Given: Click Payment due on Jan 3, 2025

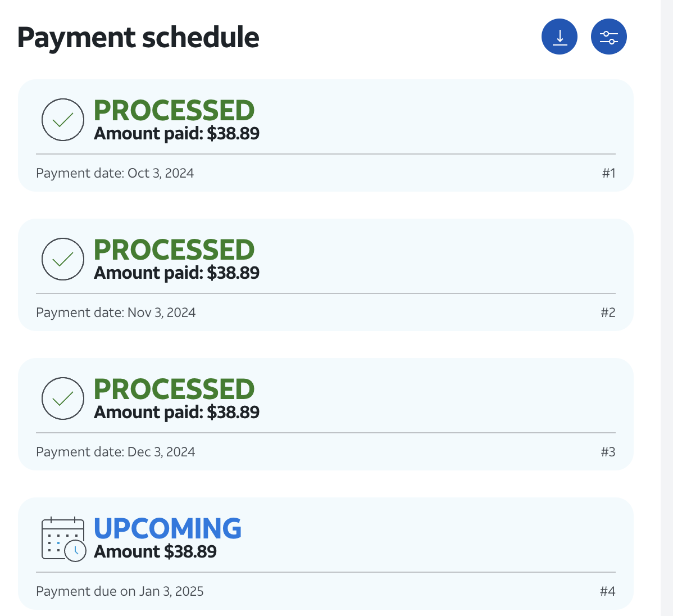Looking at the screenshot, I should click(120, 591).
